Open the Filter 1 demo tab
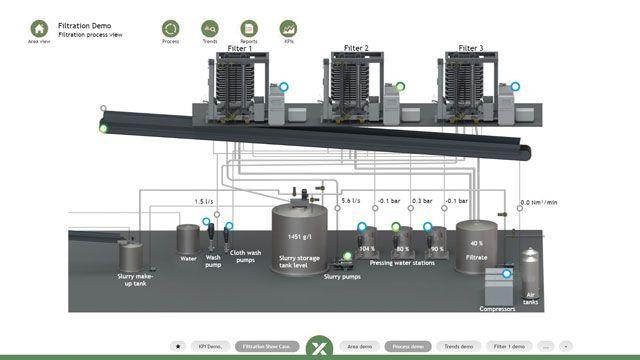 (x=509, y=346)
